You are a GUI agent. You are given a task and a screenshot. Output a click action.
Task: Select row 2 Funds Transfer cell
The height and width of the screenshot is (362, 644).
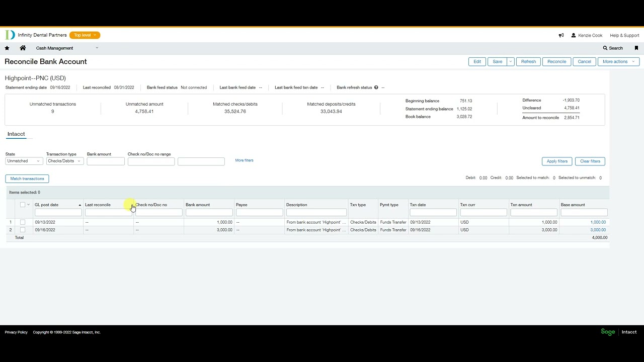[393, 230]
